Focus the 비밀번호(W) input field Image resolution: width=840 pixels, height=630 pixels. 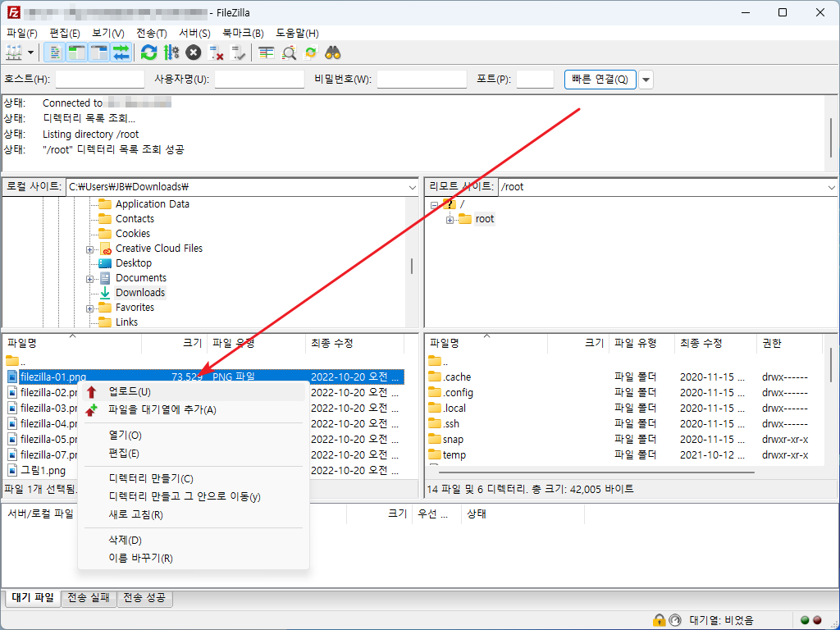[x=422, y=80]
